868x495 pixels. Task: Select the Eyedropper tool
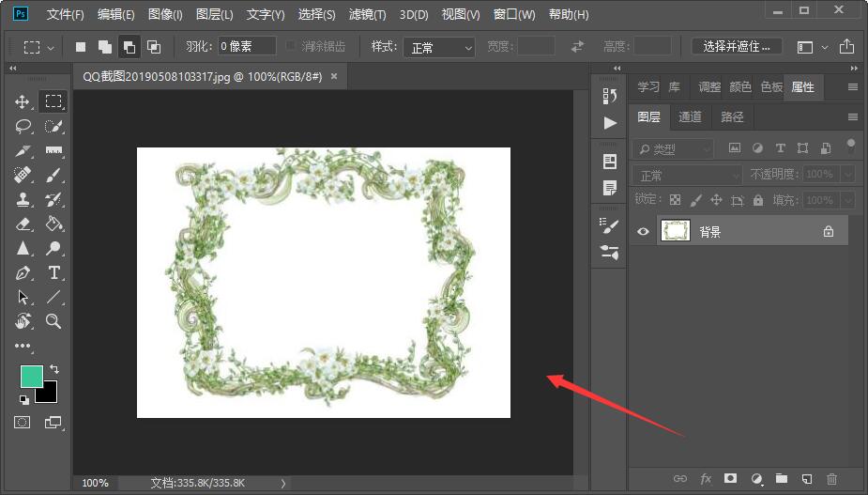(x=23, y=151)
